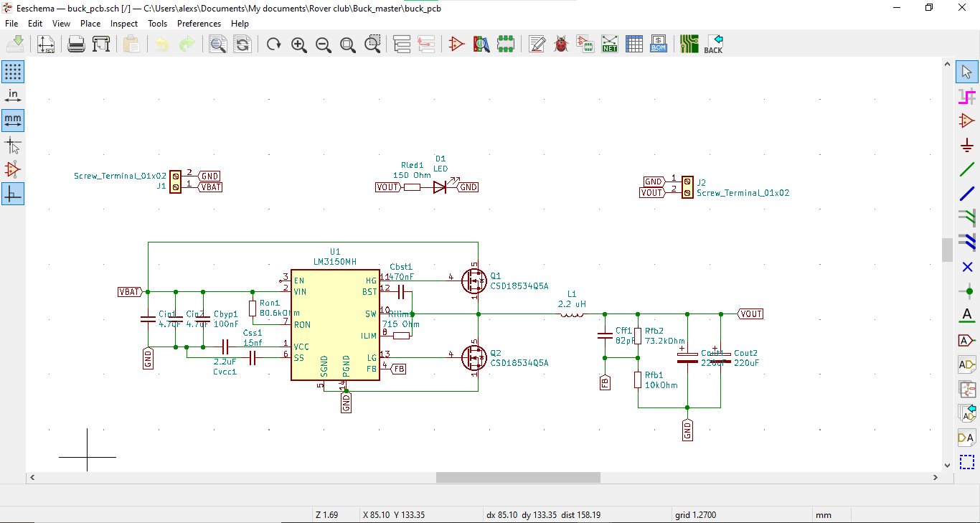The height and width of the screenshot is (523, 980).
Task: Activate the Place Power Port tool
Action: [x=966, y=144]
